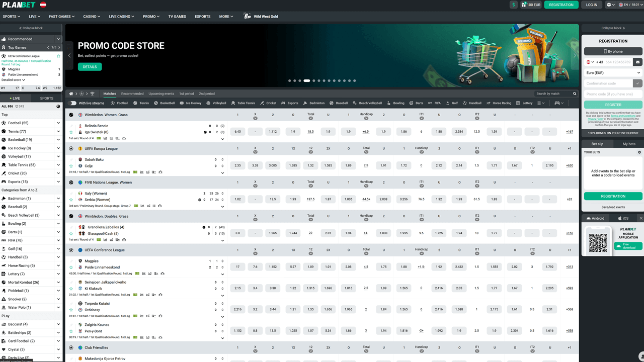Click the Promo code input field
The image size is (644, 362).
coord(613,94)
